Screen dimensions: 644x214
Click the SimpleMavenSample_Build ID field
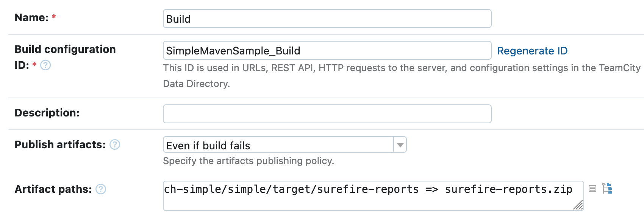[327, 51]
